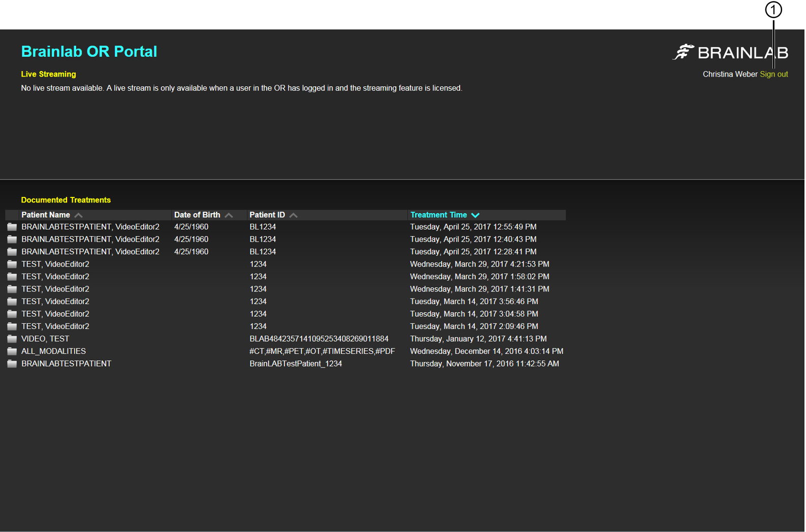Click Tuesday, March 14, 2017 3:04:58 PM
The width and height of the screenshot is (806, 532).
click(x=474, y=314)
